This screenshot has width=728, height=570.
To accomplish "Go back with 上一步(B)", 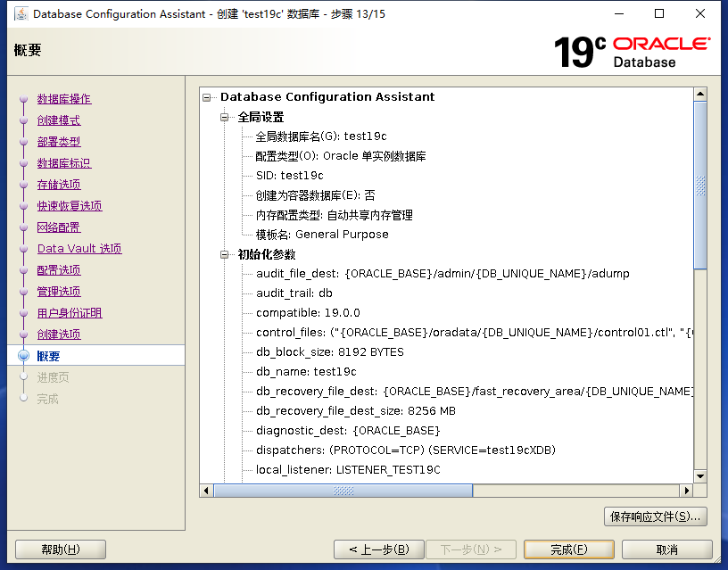I will (379, 549).
